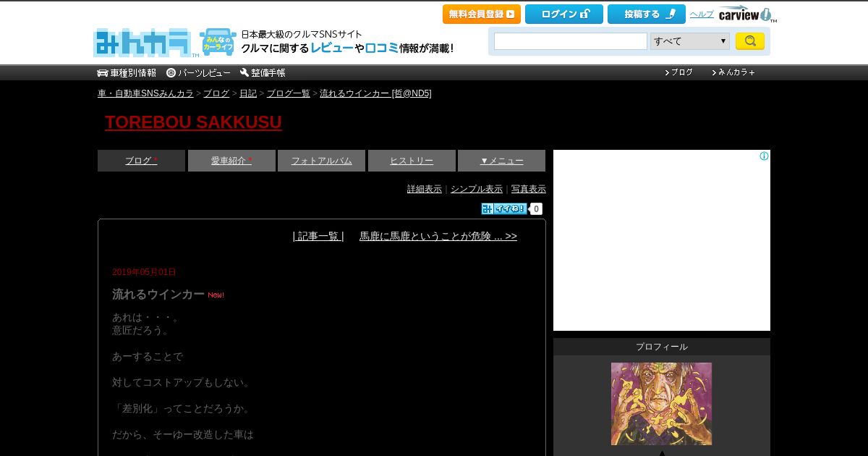Switch to the 愛車紹介 tab
This screenshot has height=456, width=868.
[231, 161]
